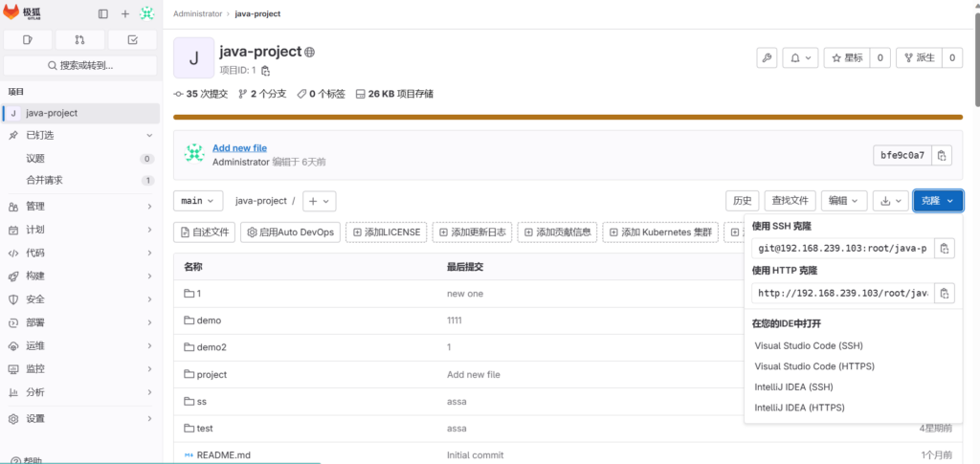
Task: Click the plus icon to create new item
Action: pos(125,14)
